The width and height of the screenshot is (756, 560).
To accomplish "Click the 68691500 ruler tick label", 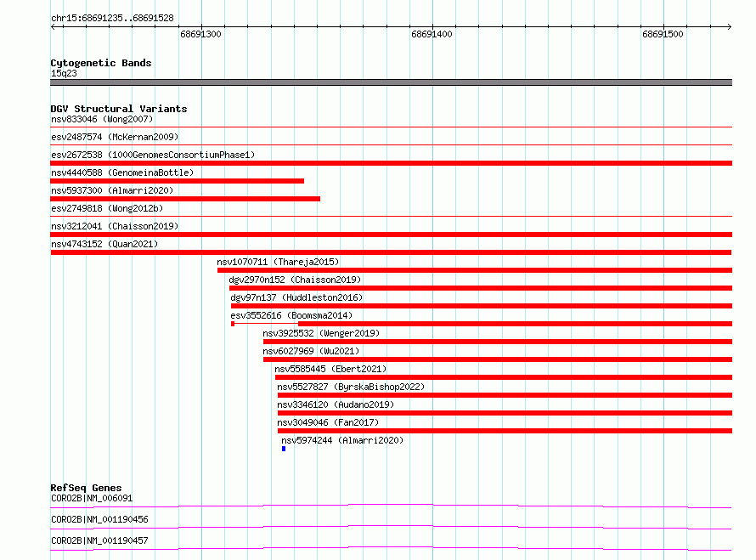I will [x=663, y=34].
